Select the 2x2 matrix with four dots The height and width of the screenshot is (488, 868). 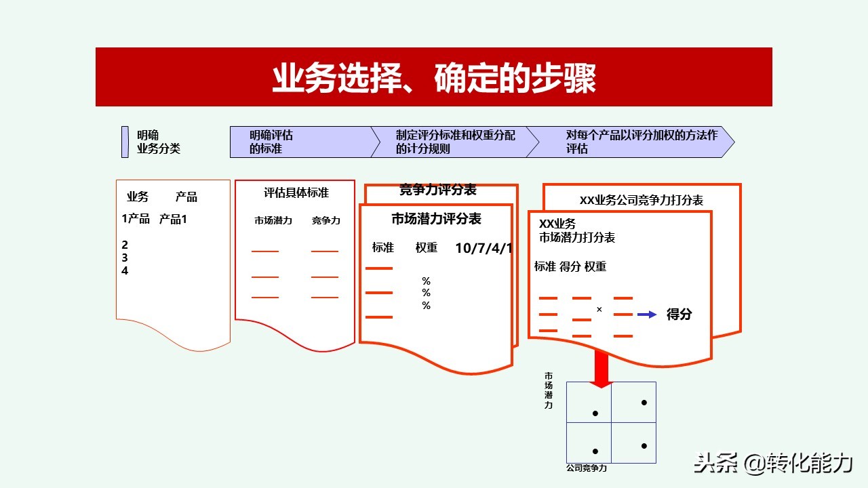[612, 422]
